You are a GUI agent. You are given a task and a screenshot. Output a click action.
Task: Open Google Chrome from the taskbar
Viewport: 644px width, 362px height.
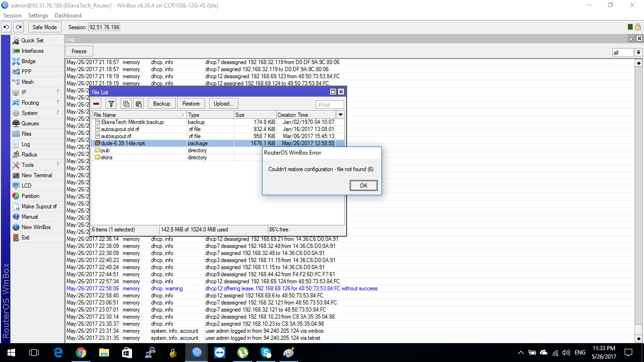click(81, 353)
